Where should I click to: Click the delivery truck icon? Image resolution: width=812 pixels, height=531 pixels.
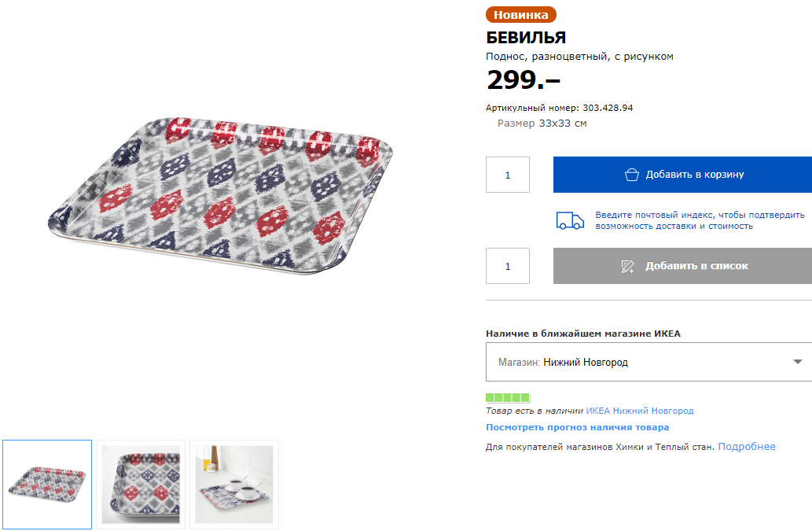point(570,220)
